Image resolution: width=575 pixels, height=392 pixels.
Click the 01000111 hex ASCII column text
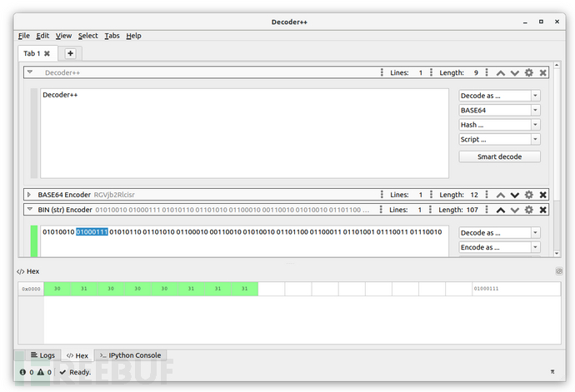(x=486, y=289)
